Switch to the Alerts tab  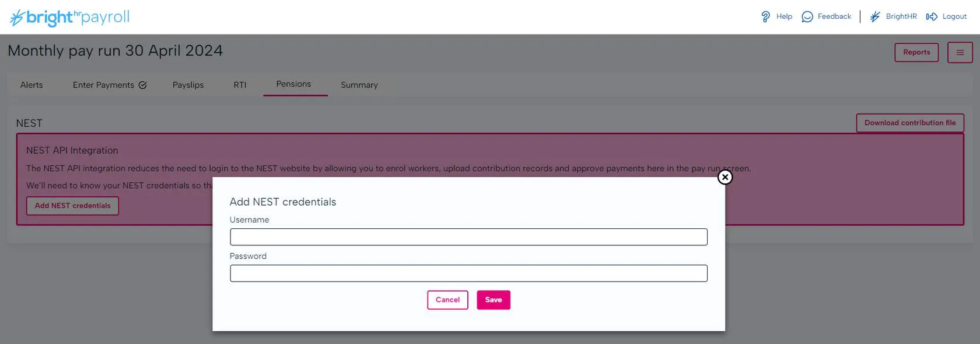pyautogui.click(x=32, y=85)
